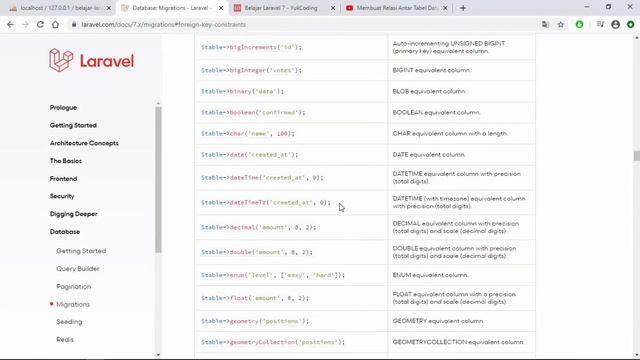
Task: Click the dateTime('created_at', 0) code cell
Action: coord(291,178)
